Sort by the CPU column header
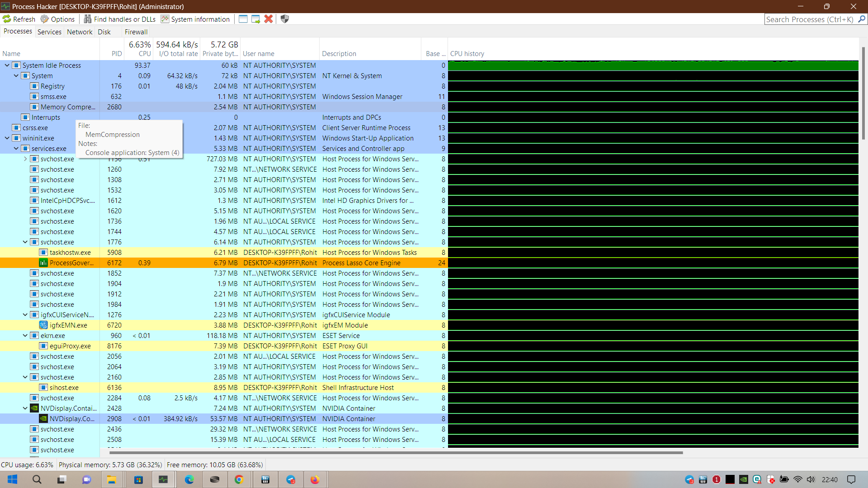This screenshot has height=488, width=868. point(139,49)
